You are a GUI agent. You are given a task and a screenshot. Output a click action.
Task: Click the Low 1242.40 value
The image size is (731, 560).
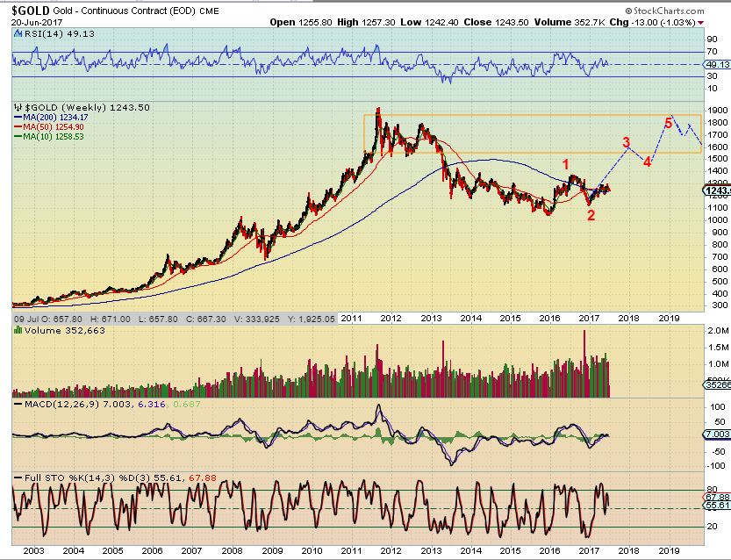point(429,22)
